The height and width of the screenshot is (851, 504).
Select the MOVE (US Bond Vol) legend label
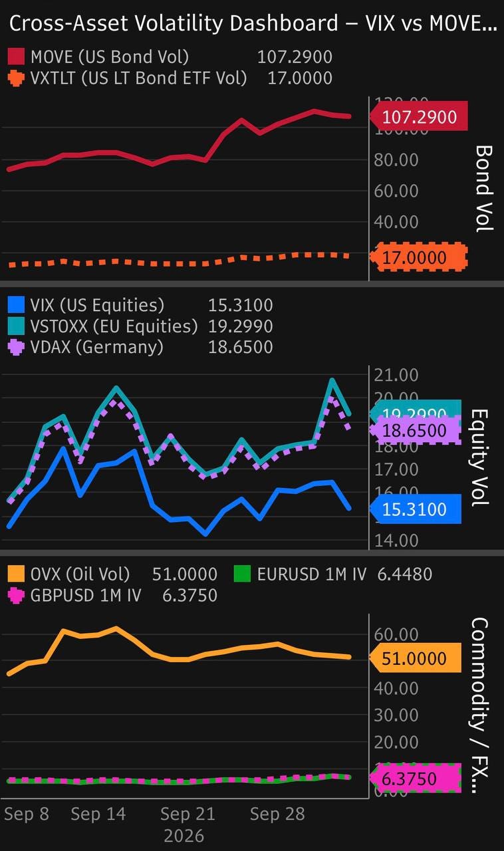[110, 57]
